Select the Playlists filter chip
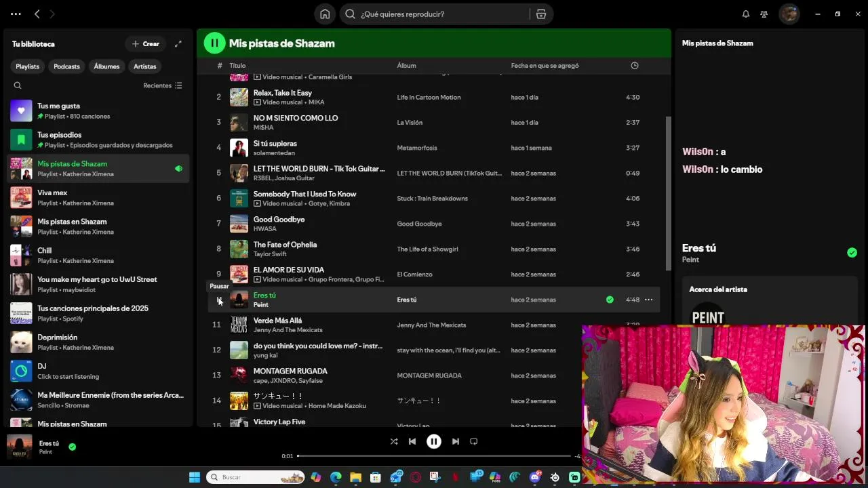This screenshot has width=868, height=488. [28, 66]
